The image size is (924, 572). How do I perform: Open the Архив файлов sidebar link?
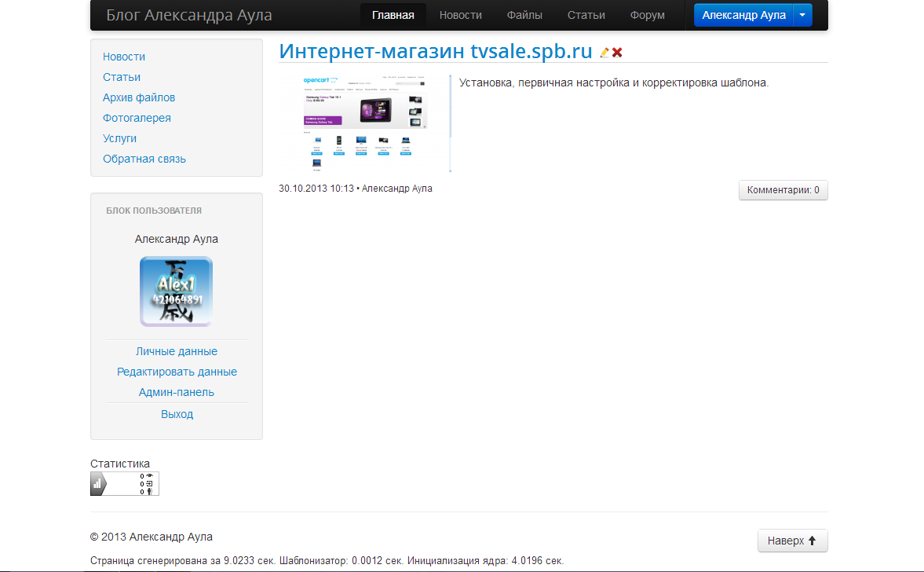[x=139, y=97]
